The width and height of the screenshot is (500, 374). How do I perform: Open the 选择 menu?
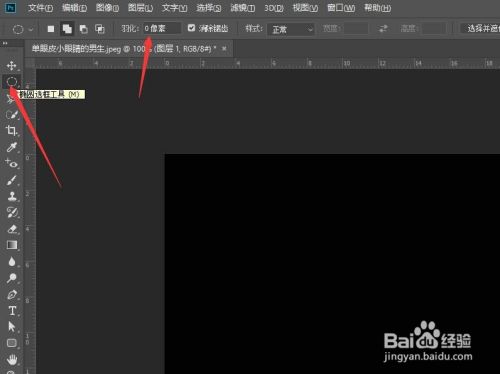click(208, 8)
